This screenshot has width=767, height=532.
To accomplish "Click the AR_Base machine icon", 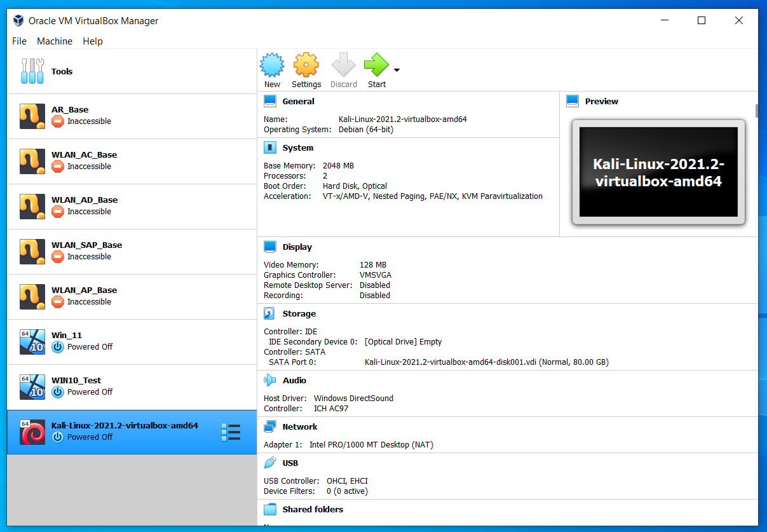I will point(32,116).
